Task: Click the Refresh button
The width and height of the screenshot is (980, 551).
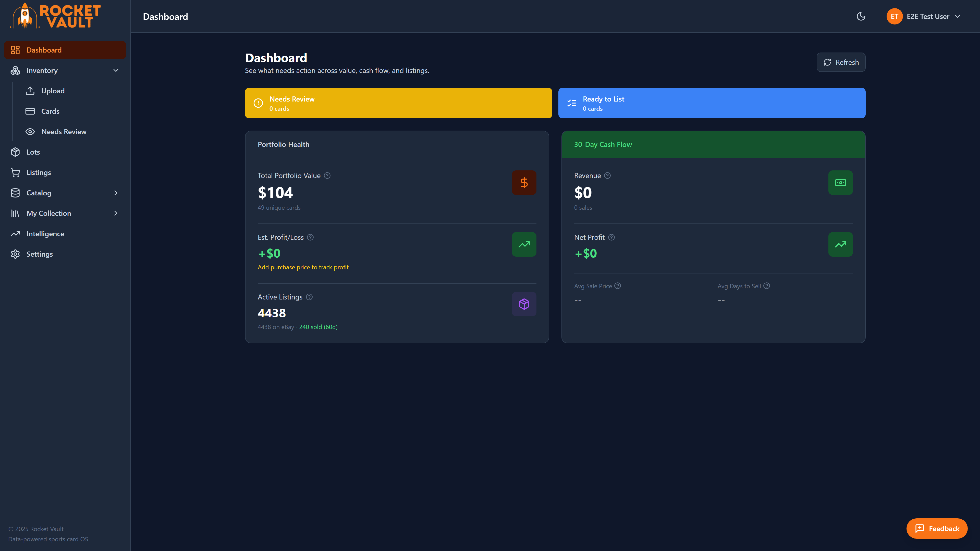Action: (x=841, y=62)
